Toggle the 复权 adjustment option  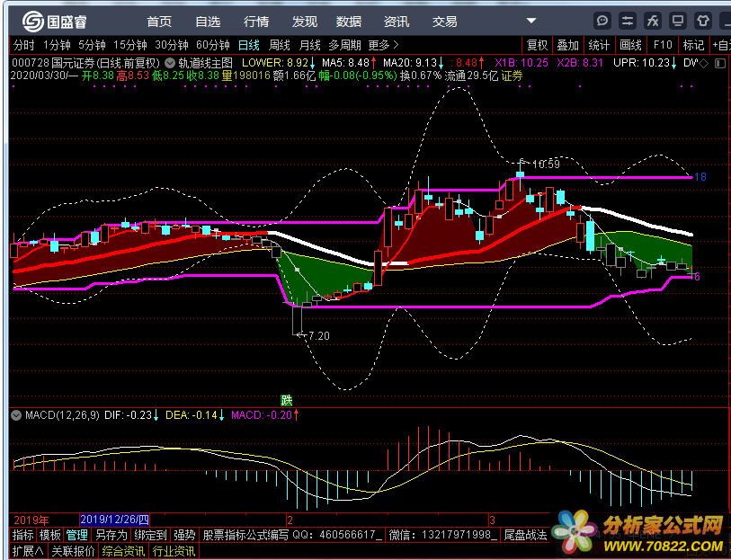(x=537, y=44)
